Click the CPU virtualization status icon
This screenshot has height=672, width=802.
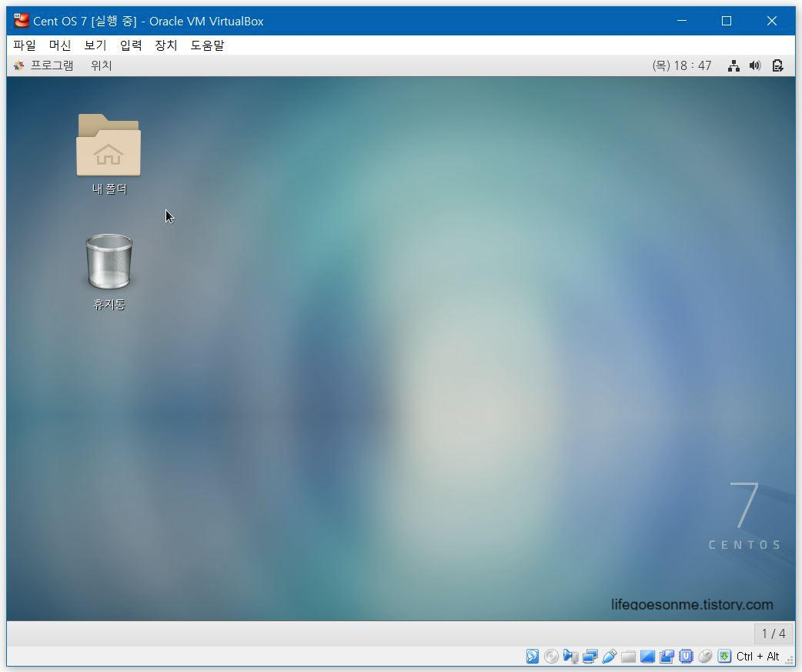click(686, 656)
